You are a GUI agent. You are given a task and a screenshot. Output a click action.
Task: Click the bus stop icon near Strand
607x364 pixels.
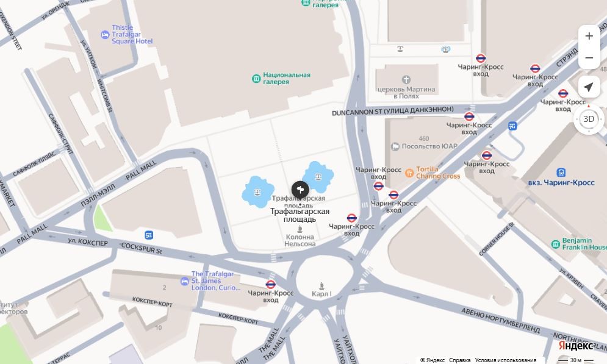click(x=512, y=126)
